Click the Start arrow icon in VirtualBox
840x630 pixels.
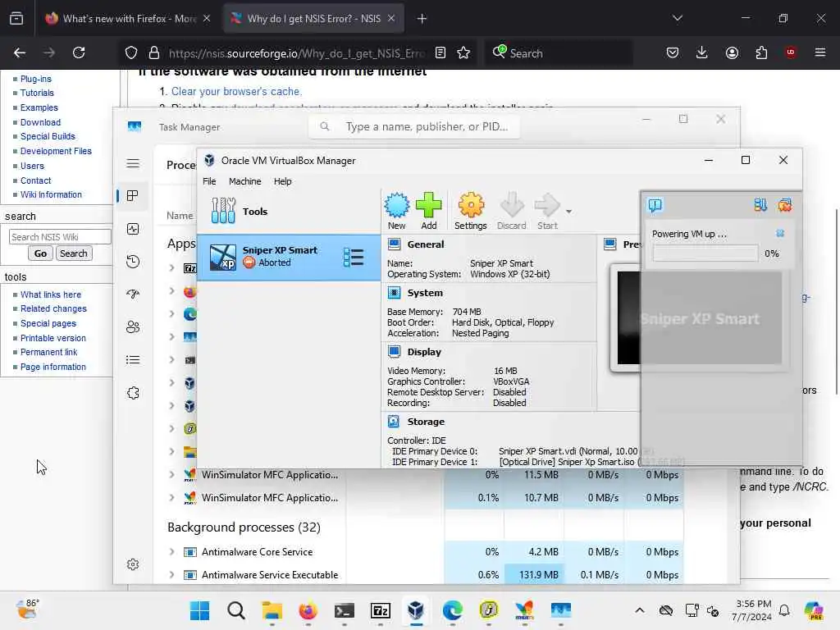(x=547, y=211)
